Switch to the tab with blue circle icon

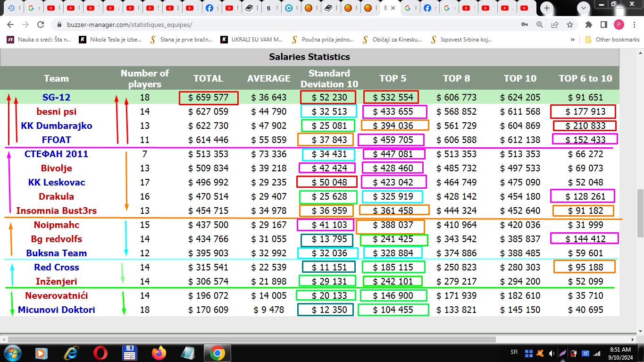click(x=289, y=8)
